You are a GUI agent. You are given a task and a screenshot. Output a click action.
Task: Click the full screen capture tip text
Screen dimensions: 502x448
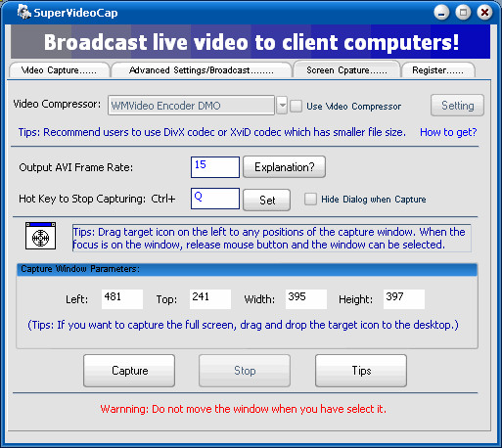tap(243, 325)
